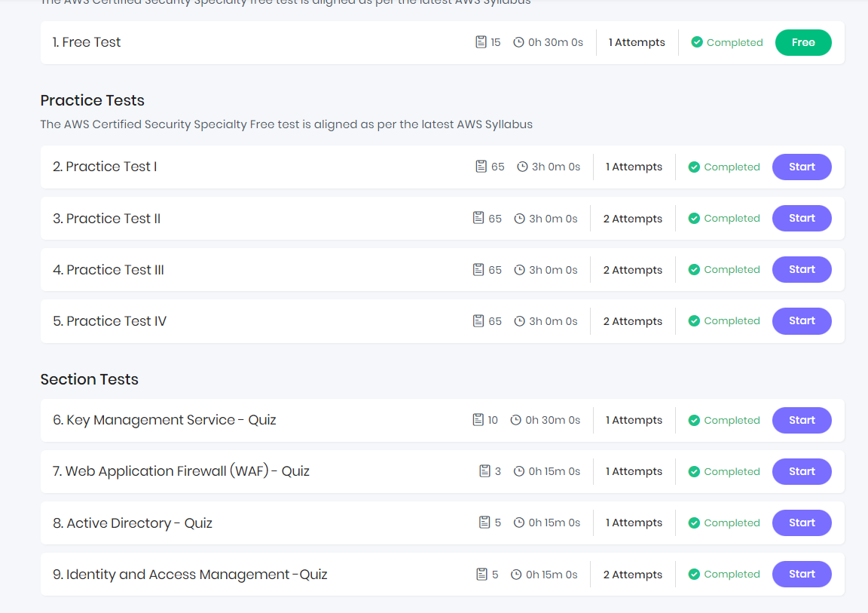This screenshot has width=868, height=613.
Task: Click '2 Attempts' on Identity Access Management row
Action: point(633,575)
